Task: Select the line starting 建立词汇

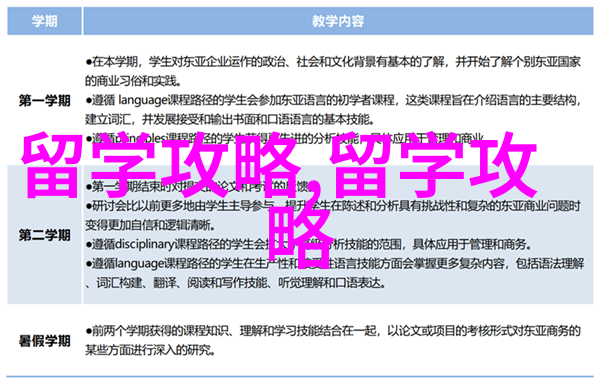Action: coord(229,119)
